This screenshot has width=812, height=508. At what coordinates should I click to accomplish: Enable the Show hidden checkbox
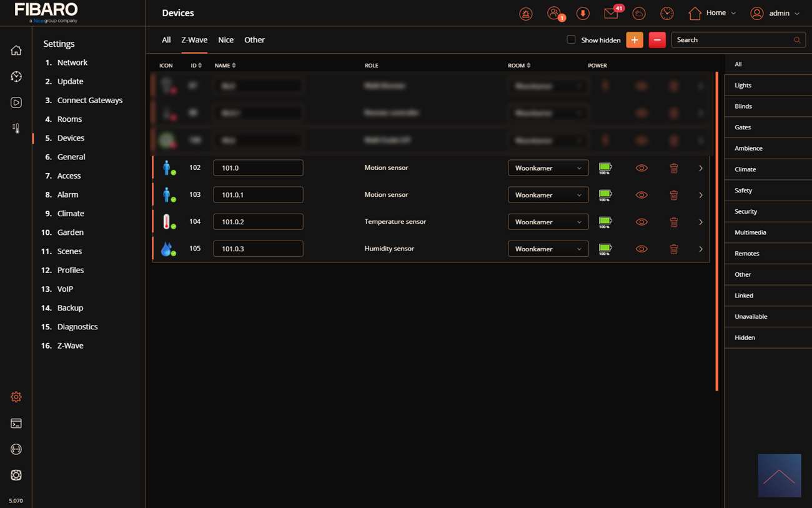click(x=571, y=40)
